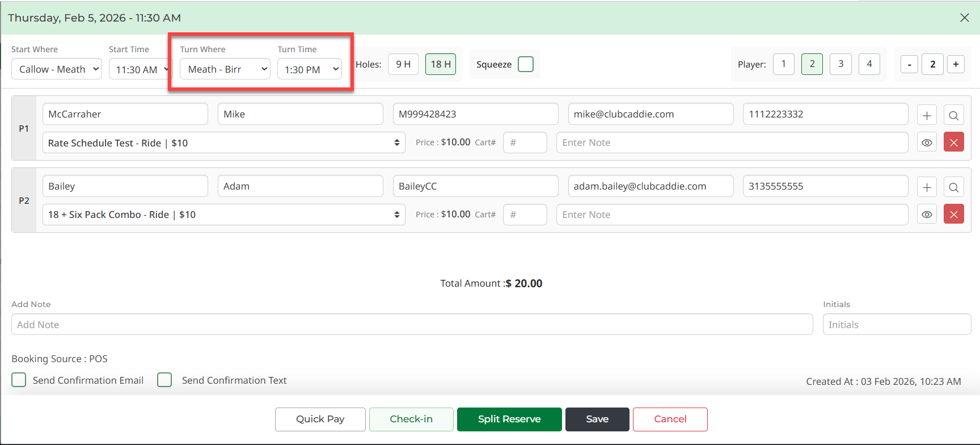Screen dimensions: 980x445
Task: Remove player P2 with the red X
Action: tap(953, 215)
